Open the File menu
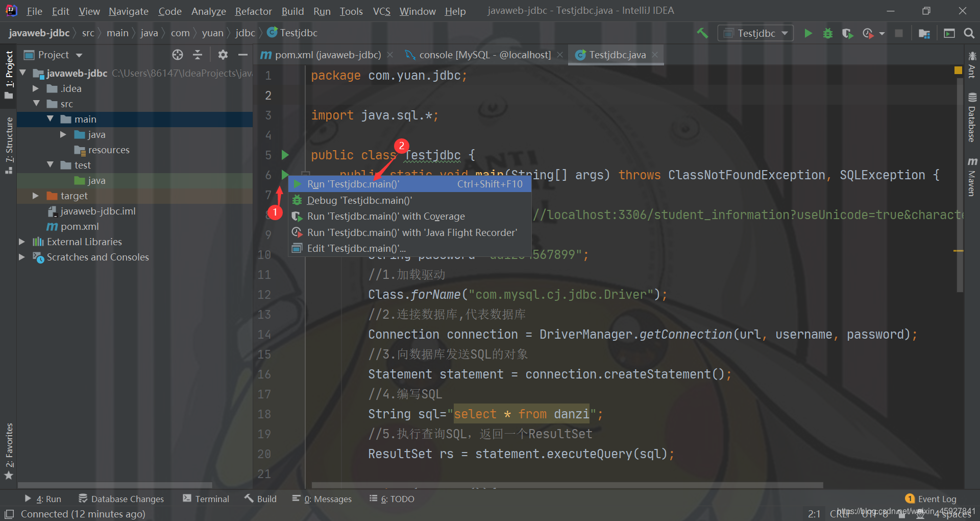The width and height of the screenshot is (980, 521). coord(34,11)
